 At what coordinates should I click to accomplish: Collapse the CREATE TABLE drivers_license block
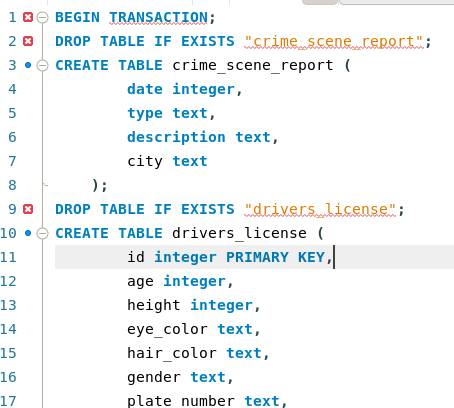point(42,233)
